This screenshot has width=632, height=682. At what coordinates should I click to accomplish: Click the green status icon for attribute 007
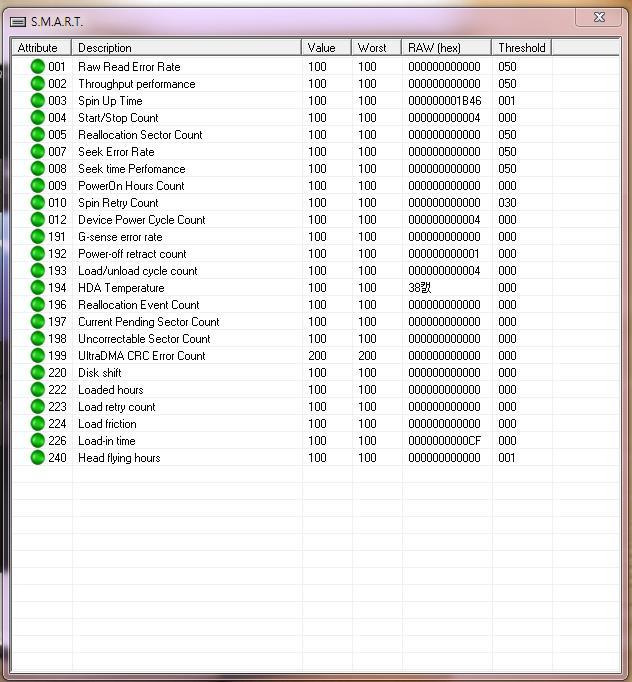click(38, 151)
